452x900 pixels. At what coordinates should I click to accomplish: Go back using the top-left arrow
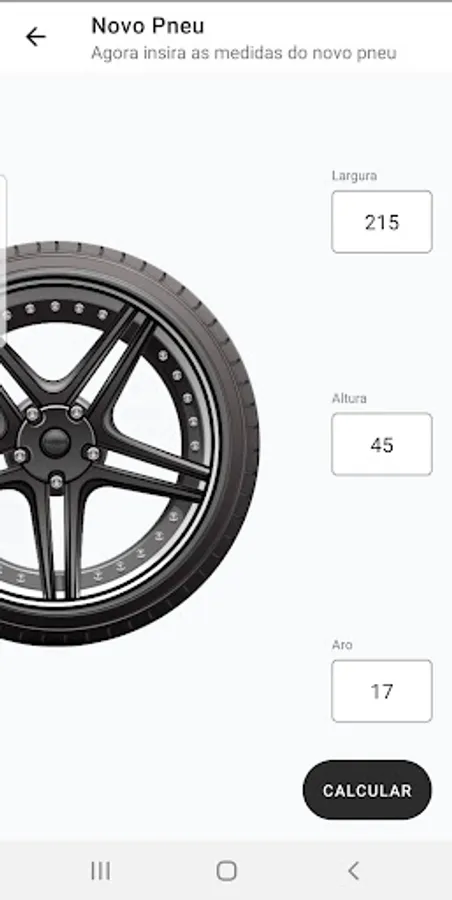(x=36, y=37)
